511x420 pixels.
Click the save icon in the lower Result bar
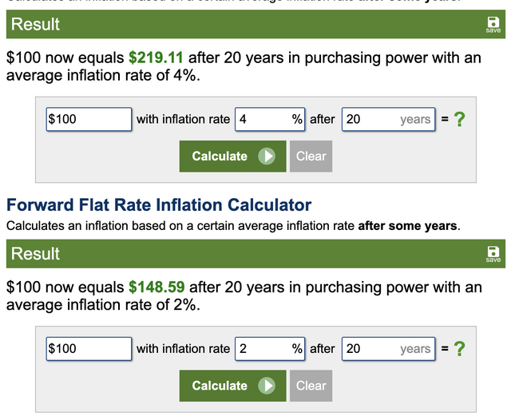(493, 254)
